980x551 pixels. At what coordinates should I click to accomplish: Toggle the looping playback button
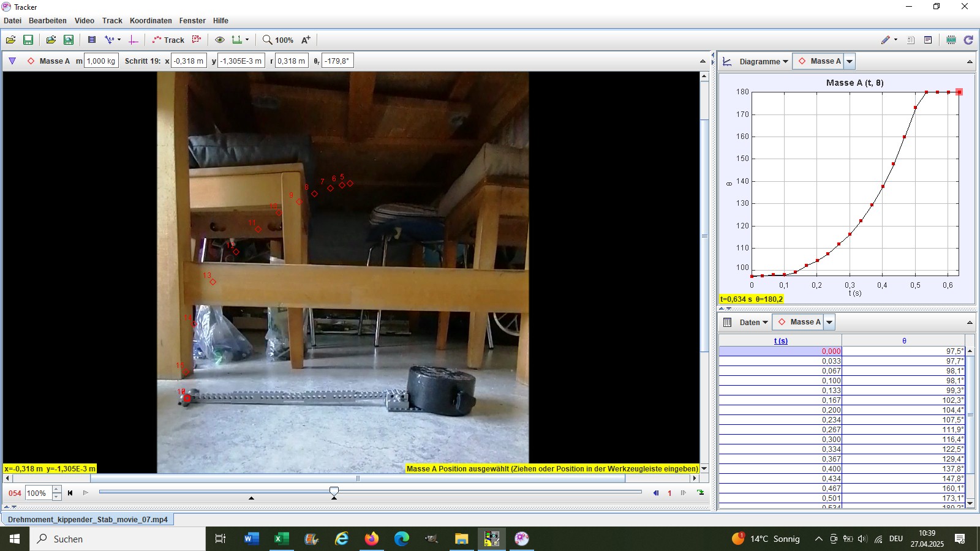[700, 493]
